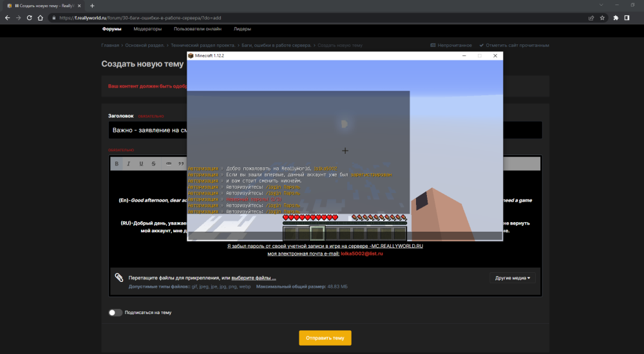Click the email 'lolka5002@list.ru' in the editor
This screenshot has width=644, height=354.
click(362, 254)
